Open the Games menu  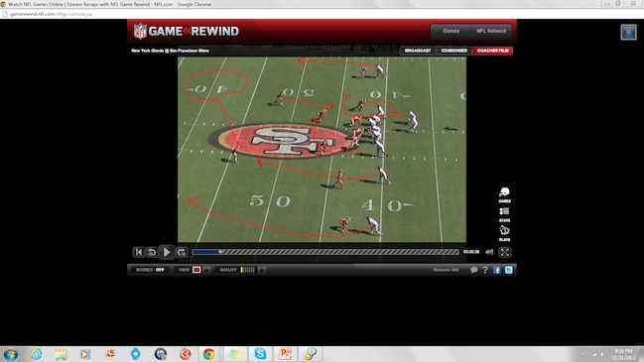(x=451, y=31)
